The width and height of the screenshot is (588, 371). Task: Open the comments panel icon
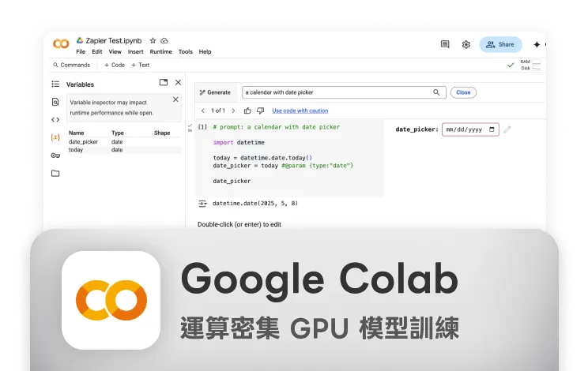click(x=445, y=44)
